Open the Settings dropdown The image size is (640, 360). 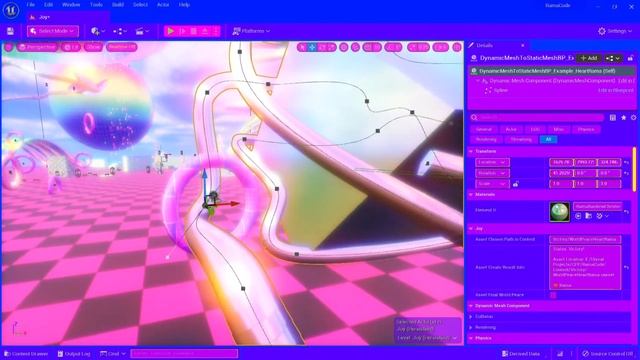click(615, 31)
